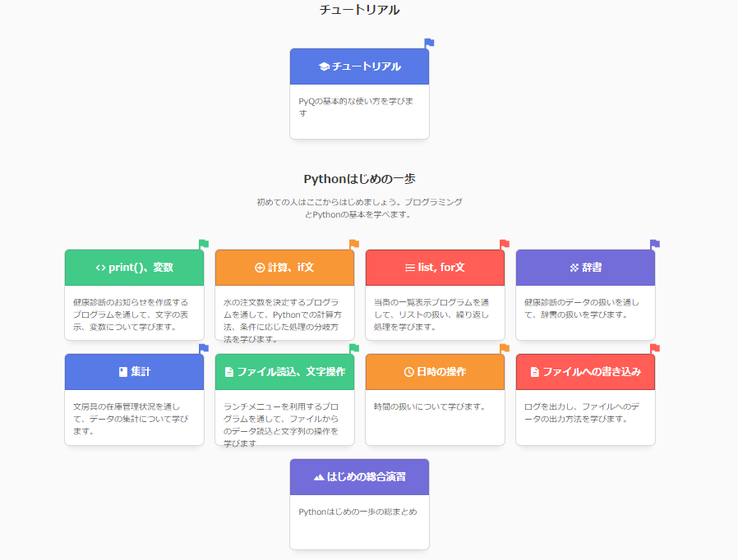This screenshot has height=560, width=738.
Task: Click the red flag on list, for文 card
Action: [x=505, y=245]
